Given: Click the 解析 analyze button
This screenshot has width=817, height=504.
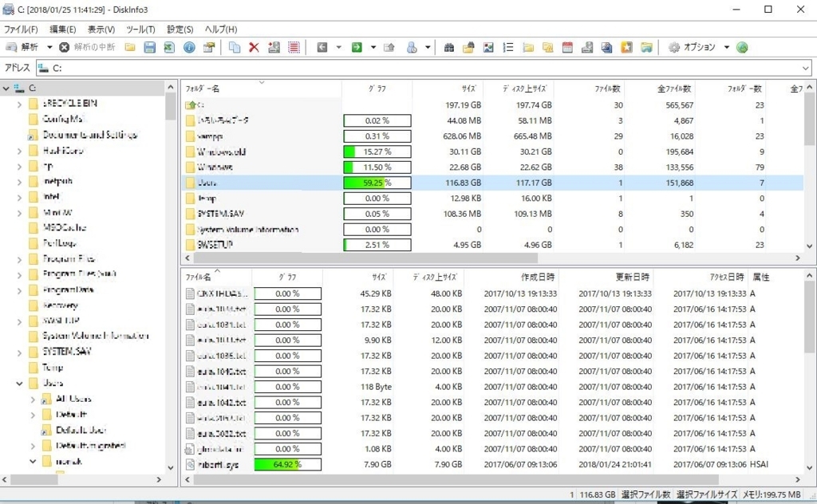Looking at the screenshot, I should 23,47.
